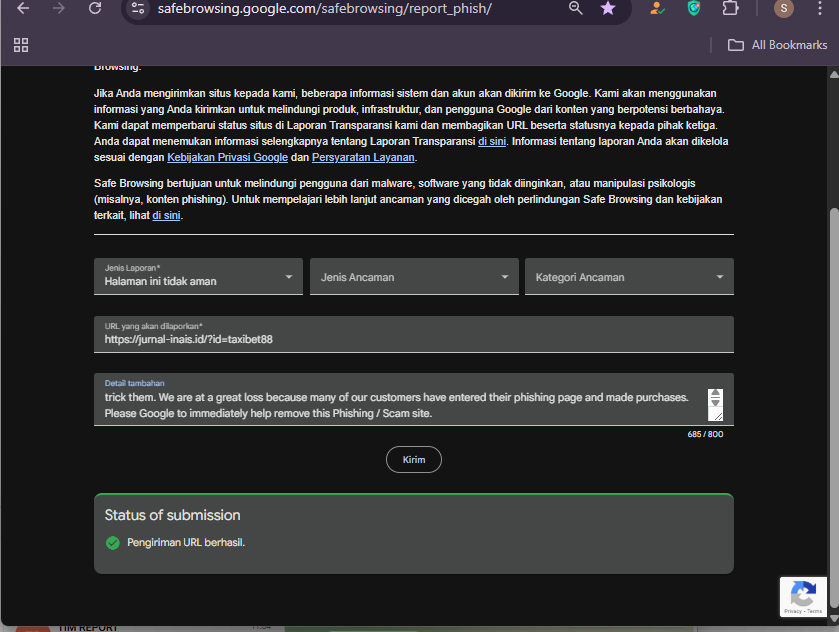
Task: Open the Kebijakan Privasi Google link
Action: coord(227,157)
